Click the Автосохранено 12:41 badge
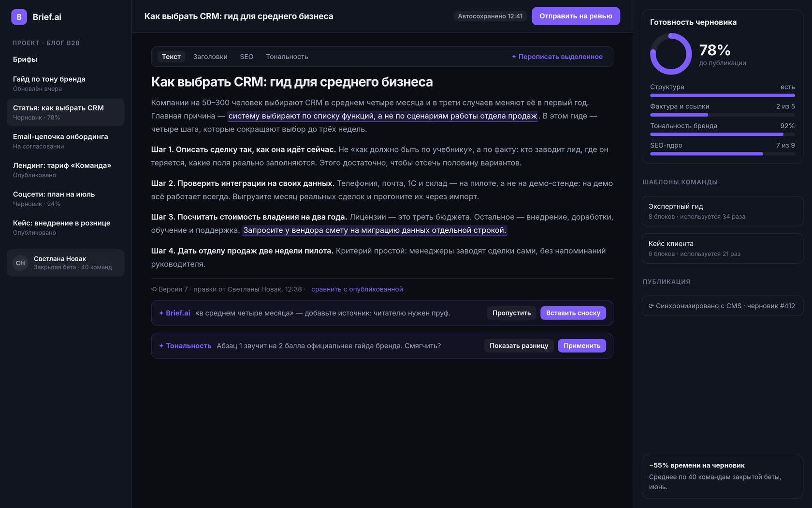 coord(490,16)
